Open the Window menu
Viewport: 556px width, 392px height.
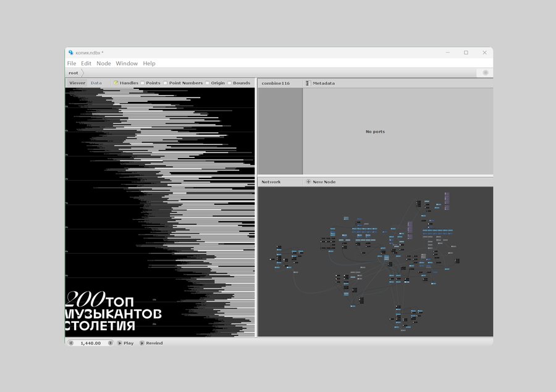coord(127,64)
